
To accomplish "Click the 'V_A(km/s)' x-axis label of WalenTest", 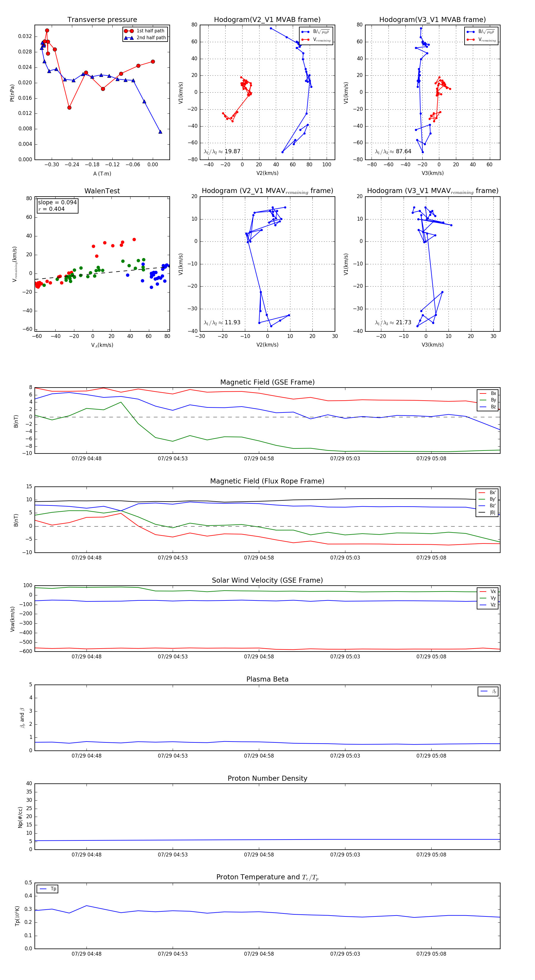I will point(102,345).
